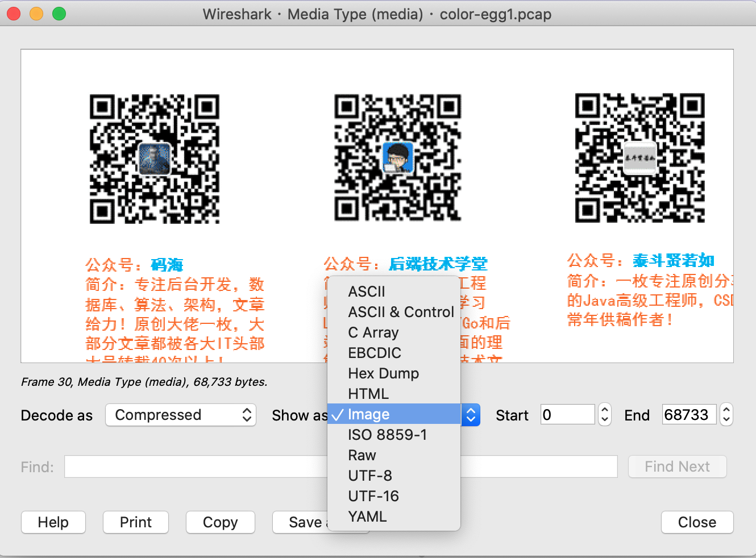Screen dimensions: 756x558
Task: Click the End byte input field
Action: pos(688,415)
